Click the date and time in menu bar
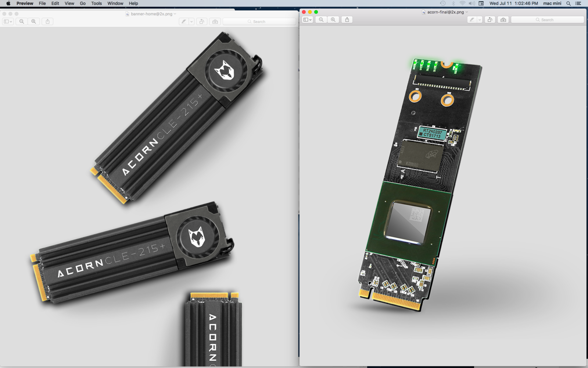588x368 pixels. [514, 3]
